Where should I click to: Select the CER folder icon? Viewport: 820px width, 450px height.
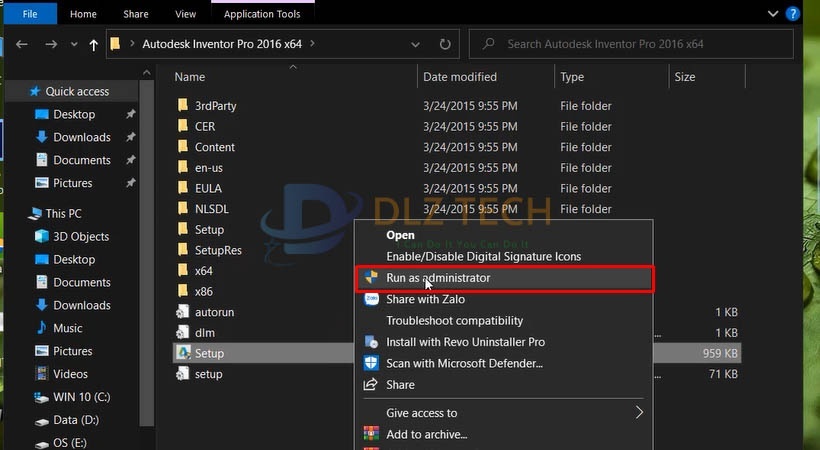183,126
